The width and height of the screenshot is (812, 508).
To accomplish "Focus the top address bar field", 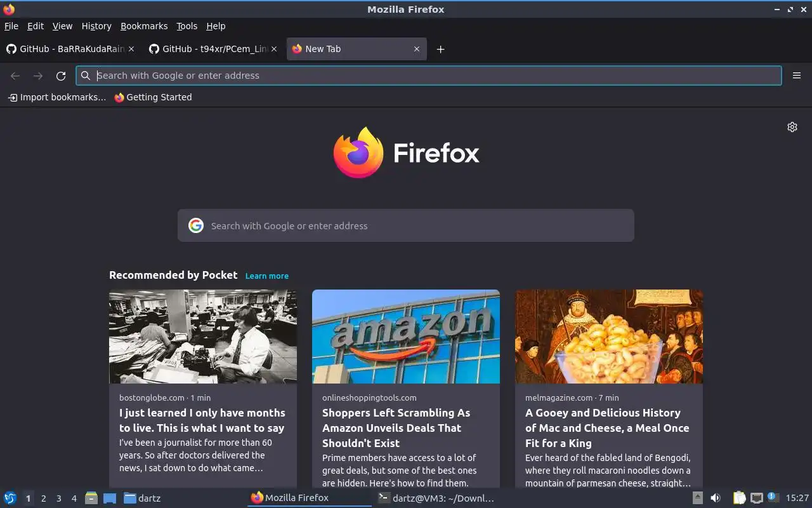I will 429,76.
